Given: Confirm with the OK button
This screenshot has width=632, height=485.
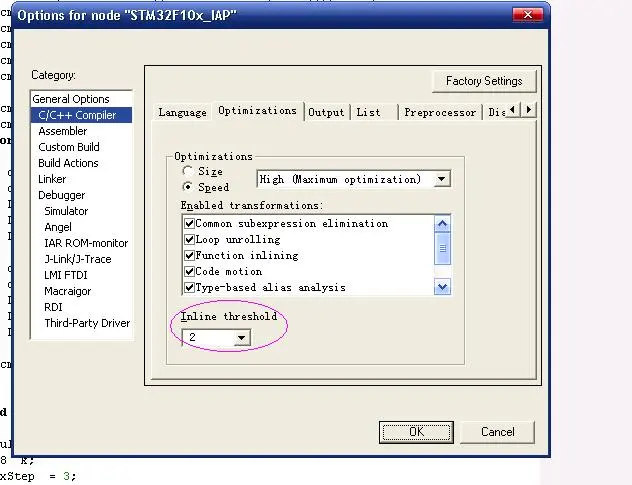Looking at the screenshot, I should 416,432.
